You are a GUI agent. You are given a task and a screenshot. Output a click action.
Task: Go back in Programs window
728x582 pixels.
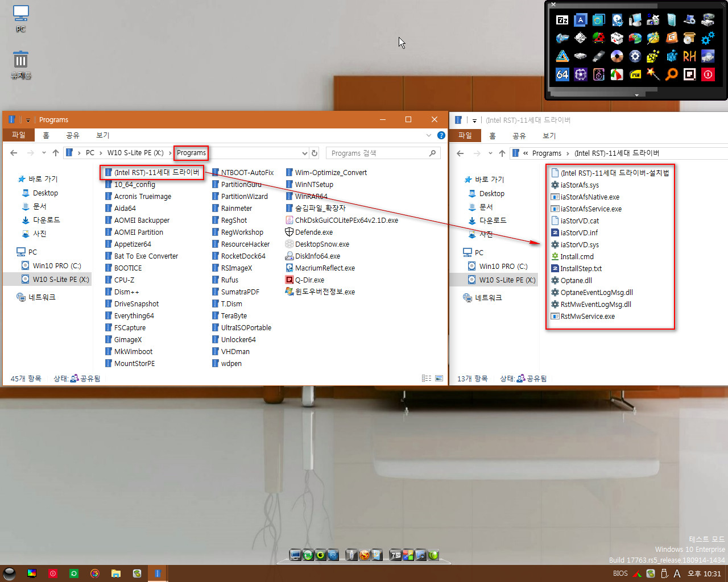coord(14,153)
